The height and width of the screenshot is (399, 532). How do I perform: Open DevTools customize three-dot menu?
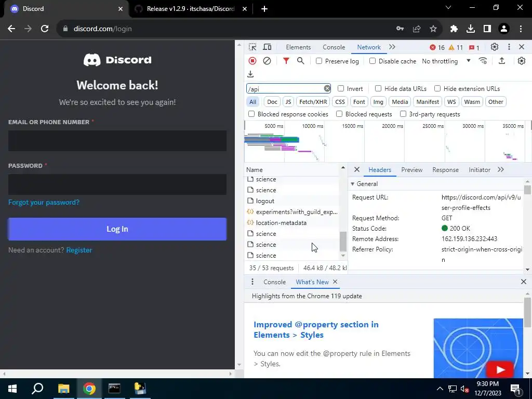(x=509, y=47)
